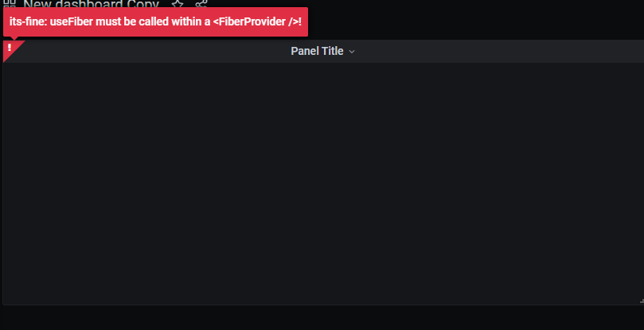Open the Panel Title dropdown chevron

tap(352, 52)
